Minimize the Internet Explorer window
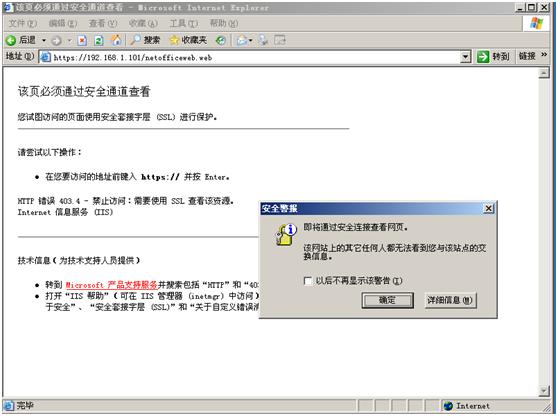 [521, 7]
